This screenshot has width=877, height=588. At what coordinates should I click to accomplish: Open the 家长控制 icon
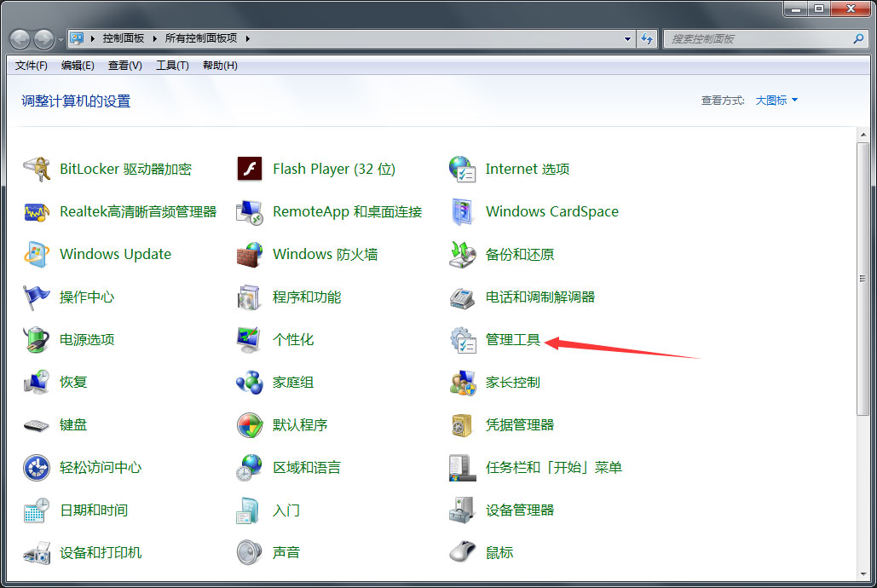pos(463,382)
